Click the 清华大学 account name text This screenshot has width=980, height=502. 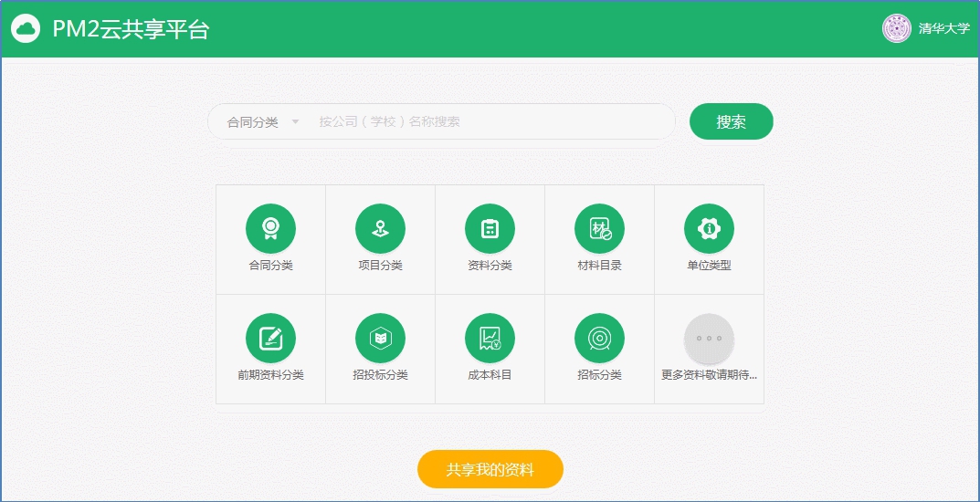tap(943, 29)
